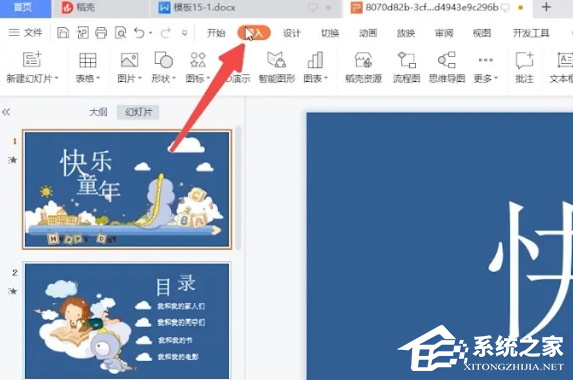
Task: Switch to the 模板15-1.docx document tab
Action: pyautogui.click(x=197, y=8)
